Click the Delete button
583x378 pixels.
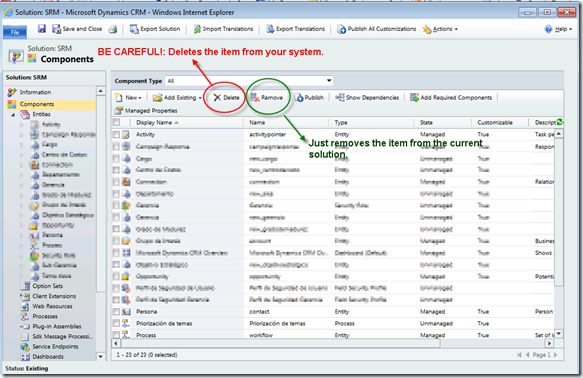[x=226, y=98]
